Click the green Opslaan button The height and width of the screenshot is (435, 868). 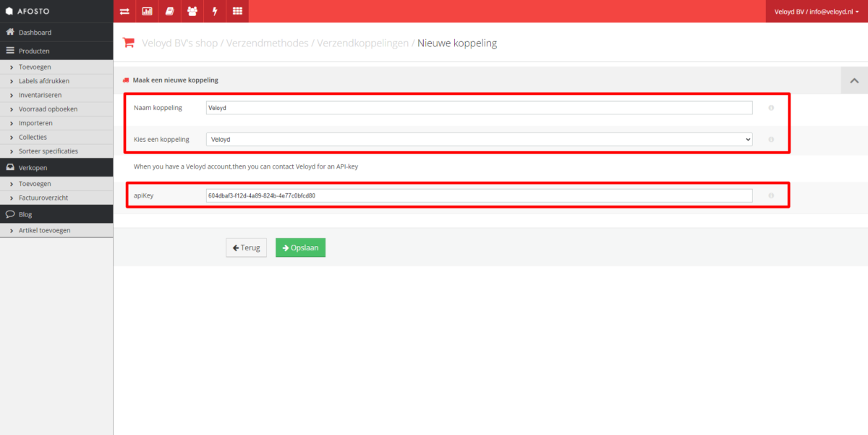point(300,248)
